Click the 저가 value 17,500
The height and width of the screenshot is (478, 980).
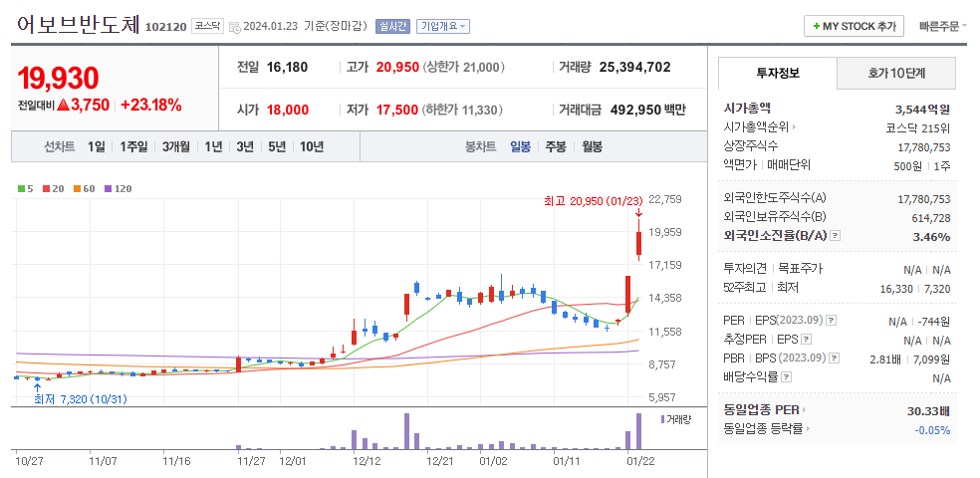click(397, 110)
